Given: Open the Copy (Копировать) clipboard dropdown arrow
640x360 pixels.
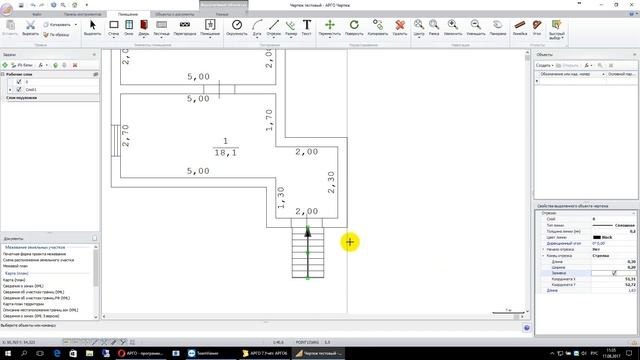Looking at the screenshot, I should point(76,25).
